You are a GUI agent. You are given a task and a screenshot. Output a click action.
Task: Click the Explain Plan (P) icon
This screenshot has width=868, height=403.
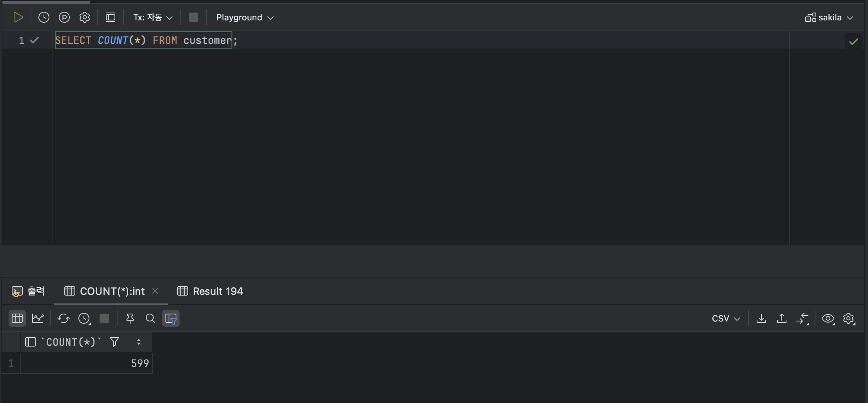(x=64, y=17)
